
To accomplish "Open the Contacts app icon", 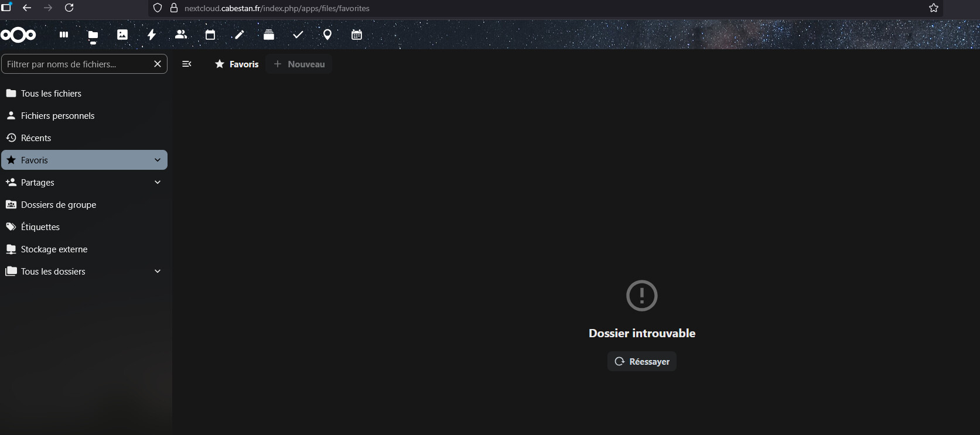I will (181, 35).
